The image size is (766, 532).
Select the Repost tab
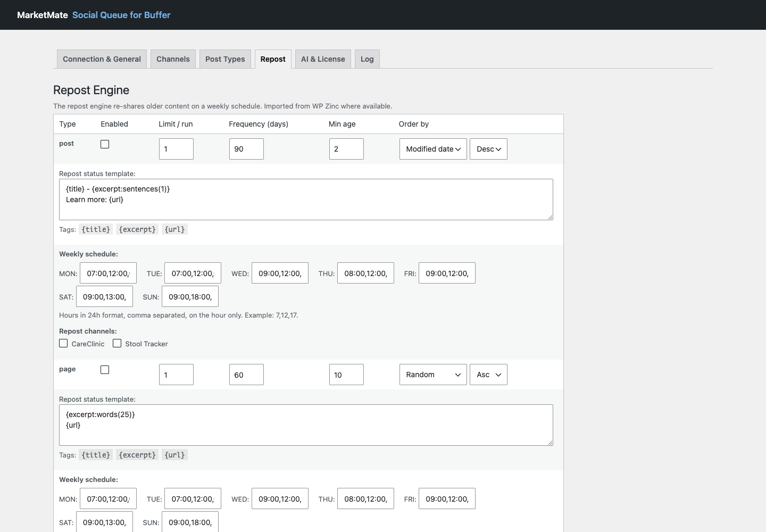click(273, 59)
